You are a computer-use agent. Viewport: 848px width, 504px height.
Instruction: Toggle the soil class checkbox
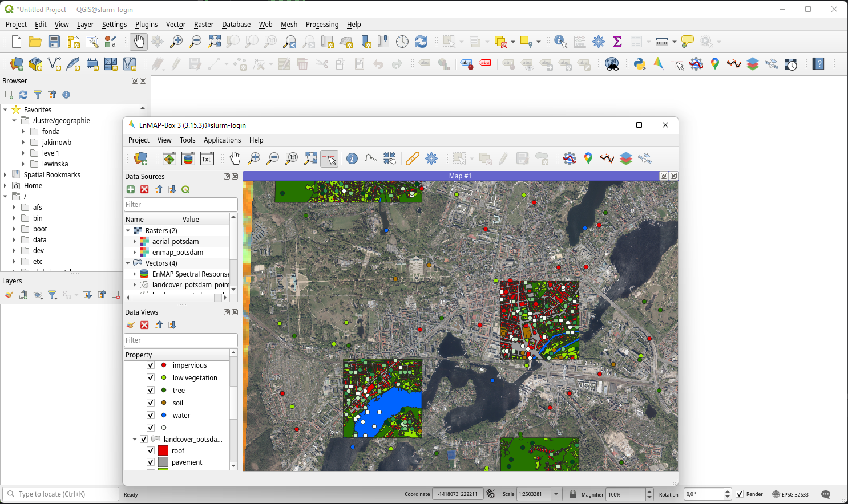coord(151,403)
